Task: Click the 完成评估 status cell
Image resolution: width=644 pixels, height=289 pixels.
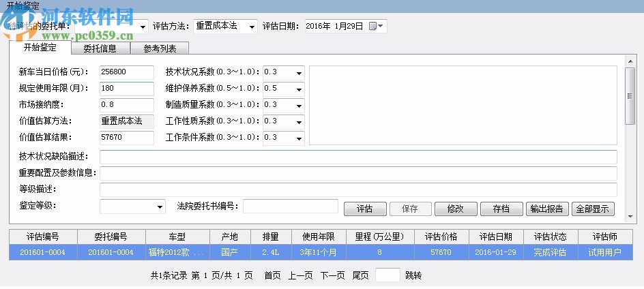Action: (x=551, y=252)
